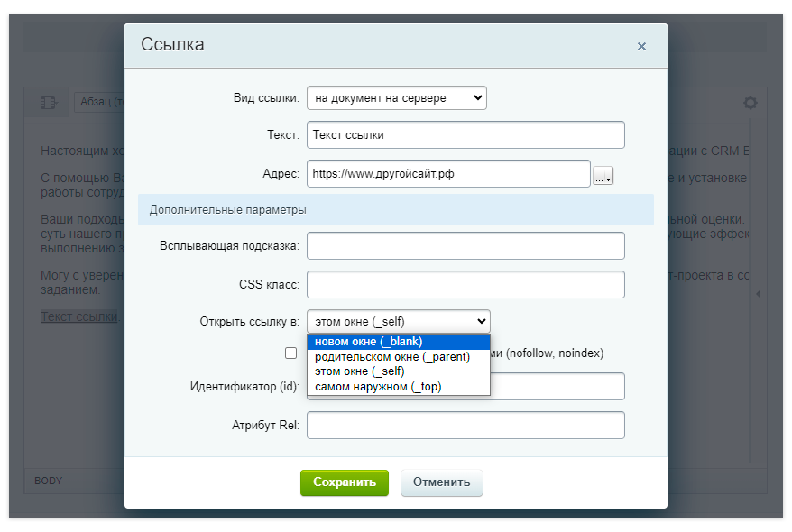
Task: Enable the nofollow, noindex checkbox
Action: (x=290, y=354)
